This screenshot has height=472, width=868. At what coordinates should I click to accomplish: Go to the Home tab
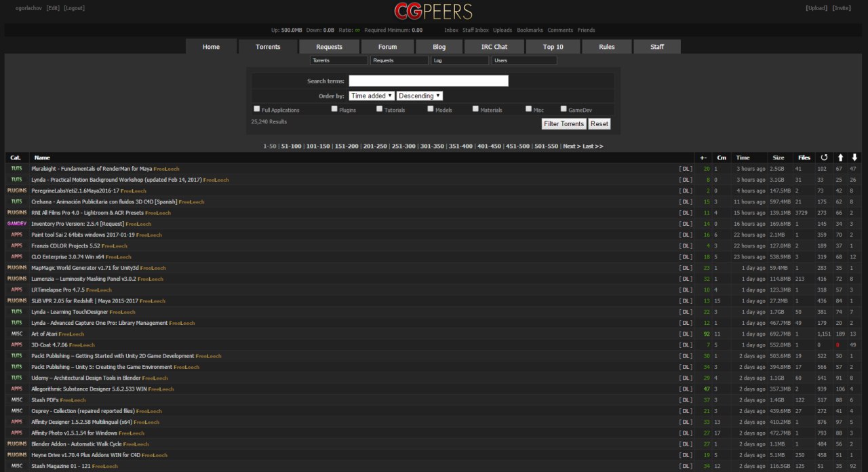[211, 47]
